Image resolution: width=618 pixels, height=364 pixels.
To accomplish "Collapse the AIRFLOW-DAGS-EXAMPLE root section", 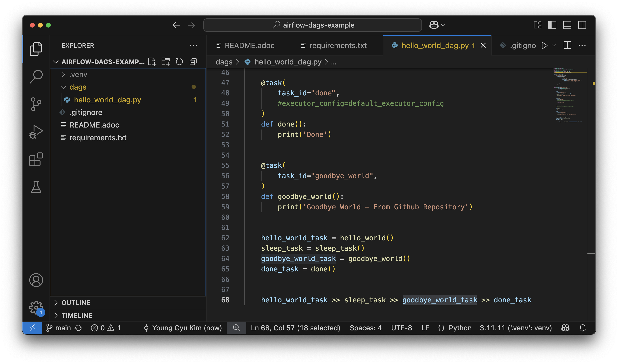I will (x=56, y=62).
